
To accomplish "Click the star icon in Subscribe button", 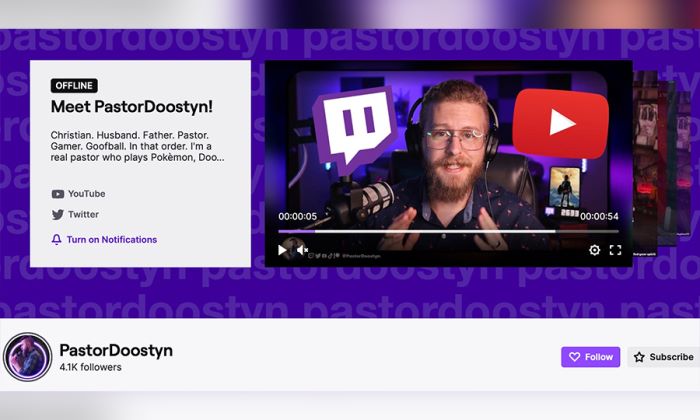I will [x=639, y=357].
